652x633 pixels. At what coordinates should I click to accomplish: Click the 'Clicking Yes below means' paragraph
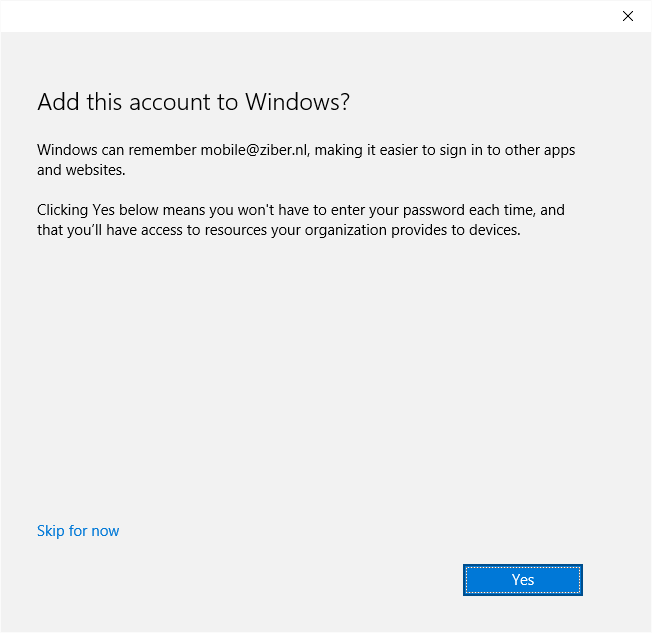301,220
